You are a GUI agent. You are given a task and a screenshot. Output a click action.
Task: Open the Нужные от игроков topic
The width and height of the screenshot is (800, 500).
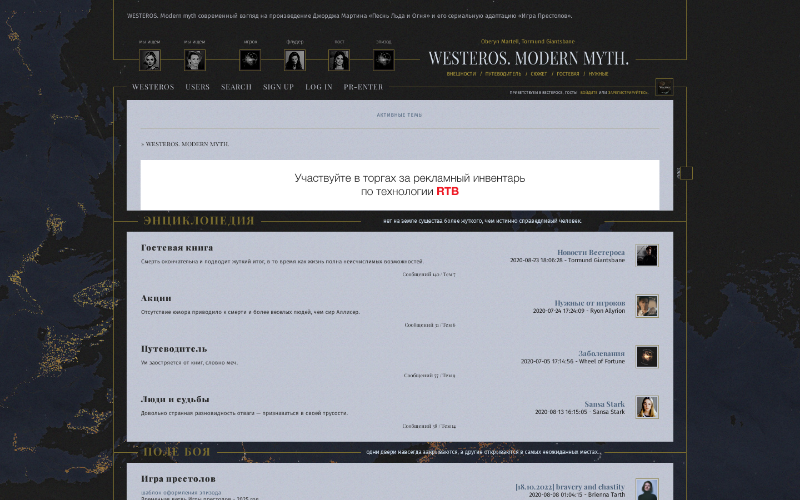click(x=589, y=302)
